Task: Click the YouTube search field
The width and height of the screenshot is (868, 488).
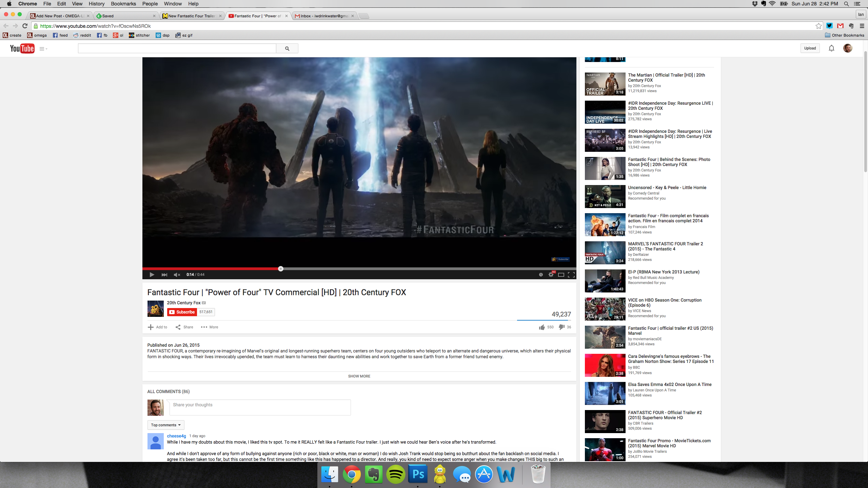Action: click(177, 48)
